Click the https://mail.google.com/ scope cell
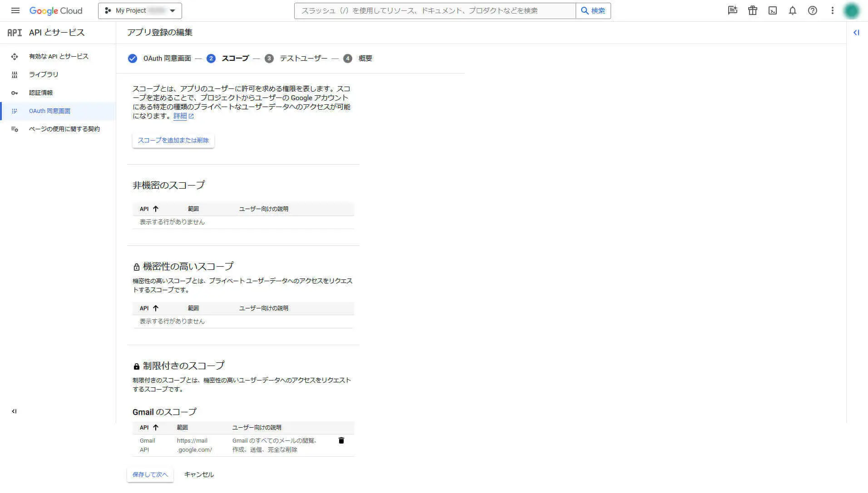Viewport: 868px width, 493px height. click(x=194, y=445)
